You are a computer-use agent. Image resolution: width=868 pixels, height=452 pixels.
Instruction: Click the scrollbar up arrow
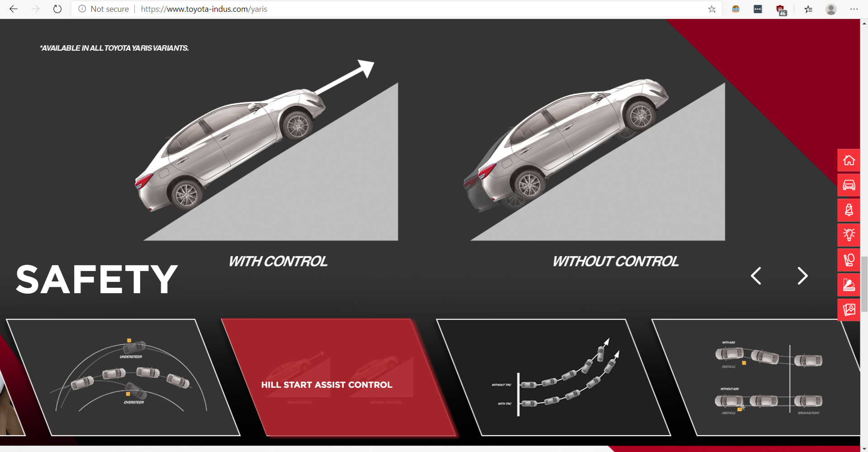pyautogui.click(x=864, y=23)
